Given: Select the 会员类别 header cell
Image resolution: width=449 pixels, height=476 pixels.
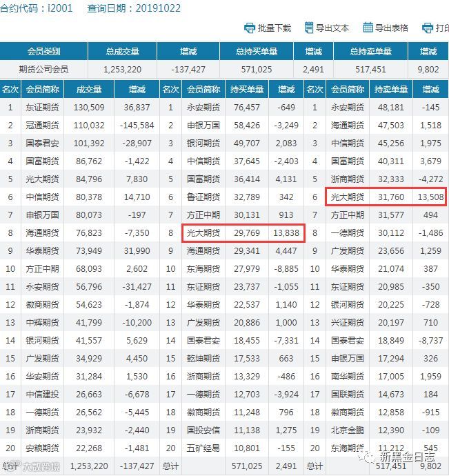Looking at the screenshot, I should [x=43, y=51].
